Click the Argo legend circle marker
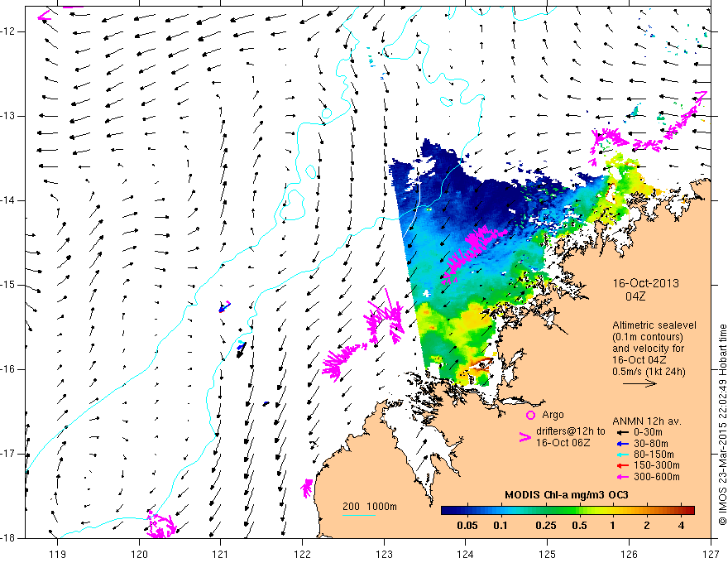The height and width of the screenshot is (563, 728). pos(530,415)
